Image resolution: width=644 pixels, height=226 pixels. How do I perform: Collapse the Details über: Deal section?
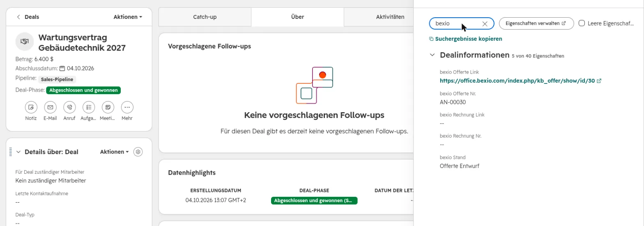click(x=18, y=152)
